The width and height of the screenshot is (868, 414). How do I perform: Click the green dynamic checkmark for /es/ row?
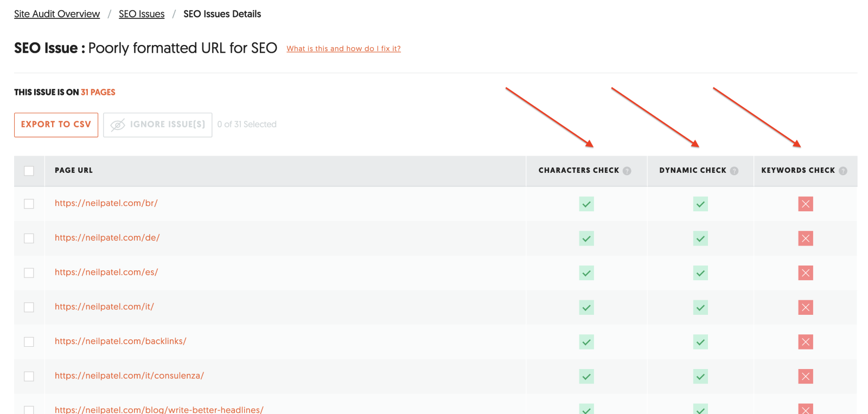point(700,273)
